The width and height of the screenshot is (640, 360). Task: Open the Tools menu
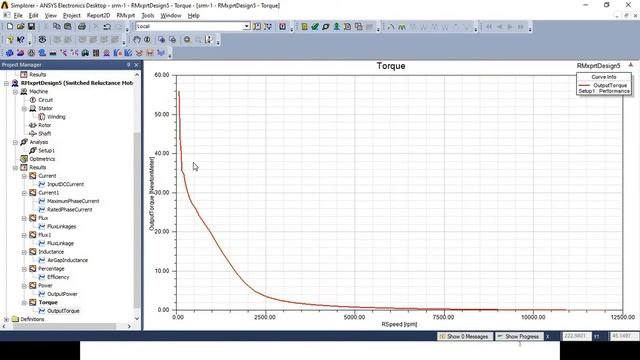click(x=148, y=16)
